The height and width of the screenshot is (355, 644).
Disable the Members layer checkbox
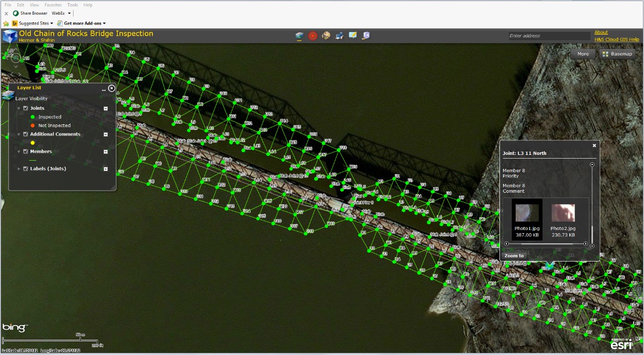(25, 151)
